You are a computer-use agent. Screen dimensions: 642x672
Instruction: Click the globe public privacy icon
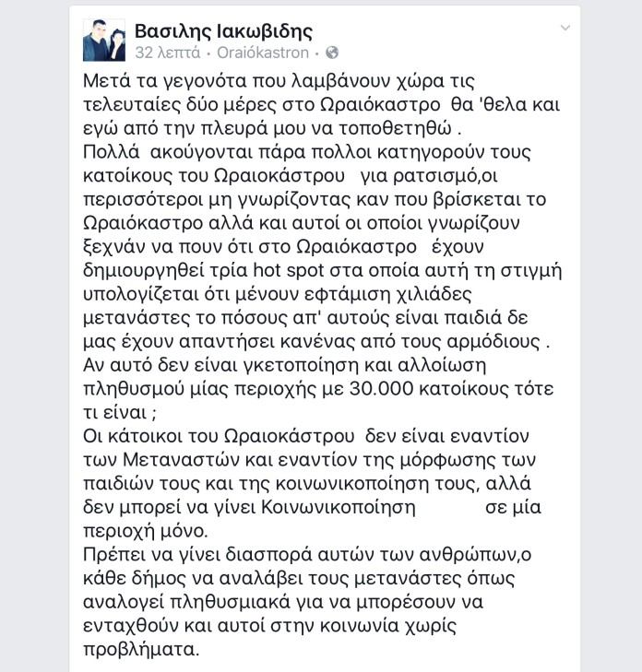point(332,53)
